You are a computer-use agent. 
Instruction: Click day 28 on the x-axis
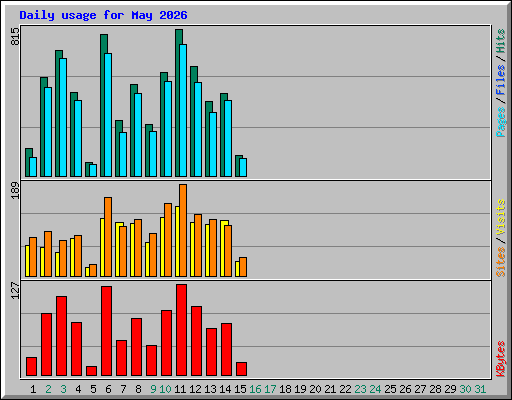click(435, 389)
